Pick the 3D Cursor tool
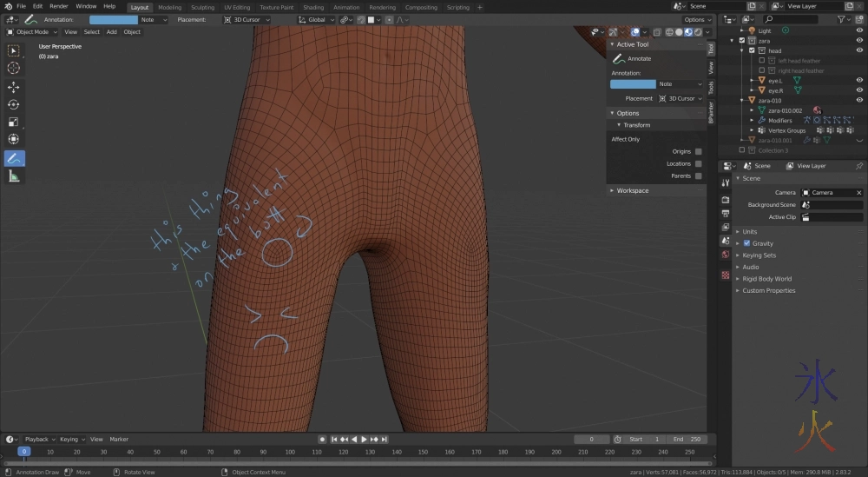 click(x=14, y=68)
